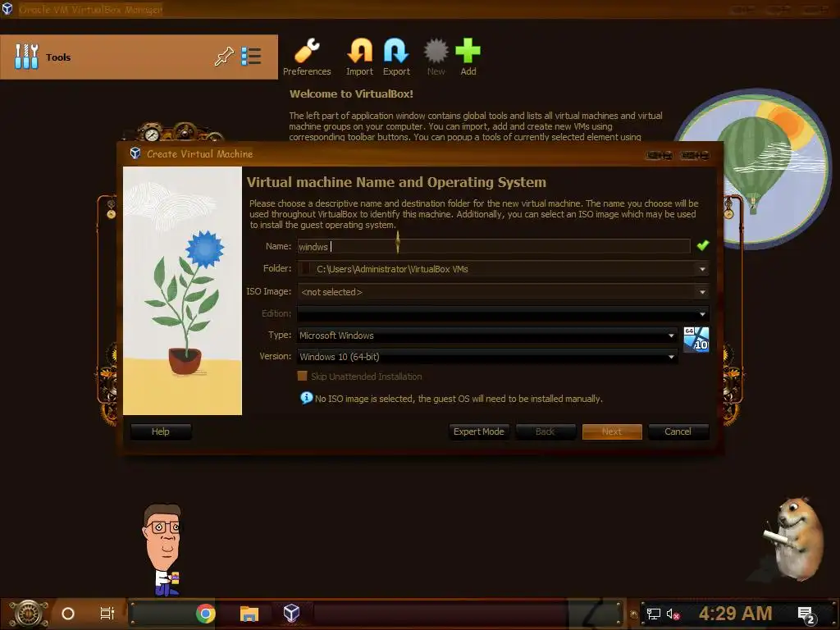The height and width of the screenshot is (630, 840).
Task: Click the VirtualBox cube in dialog title
Action: click(135, 153)
